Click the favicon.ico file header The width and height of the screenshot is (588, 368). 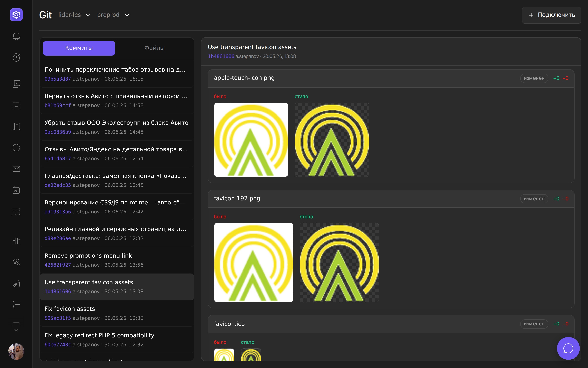pos(391,324)
